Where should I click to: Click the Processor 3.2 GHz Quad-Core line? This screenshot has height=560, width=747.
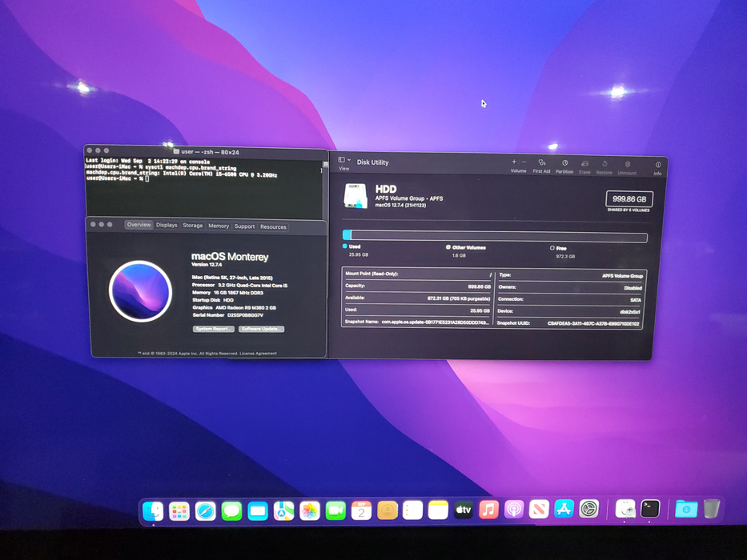(239, 285)
